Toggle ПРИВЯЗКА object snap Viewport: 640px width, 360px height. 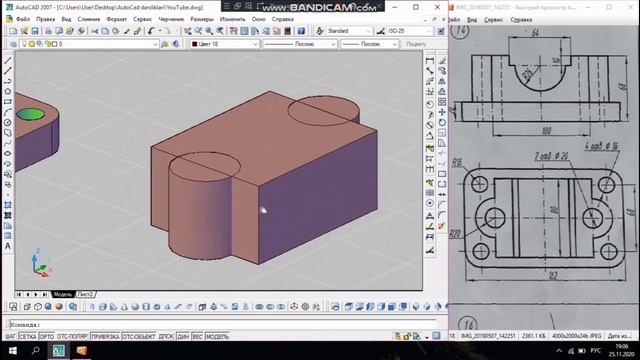(105, 337)
